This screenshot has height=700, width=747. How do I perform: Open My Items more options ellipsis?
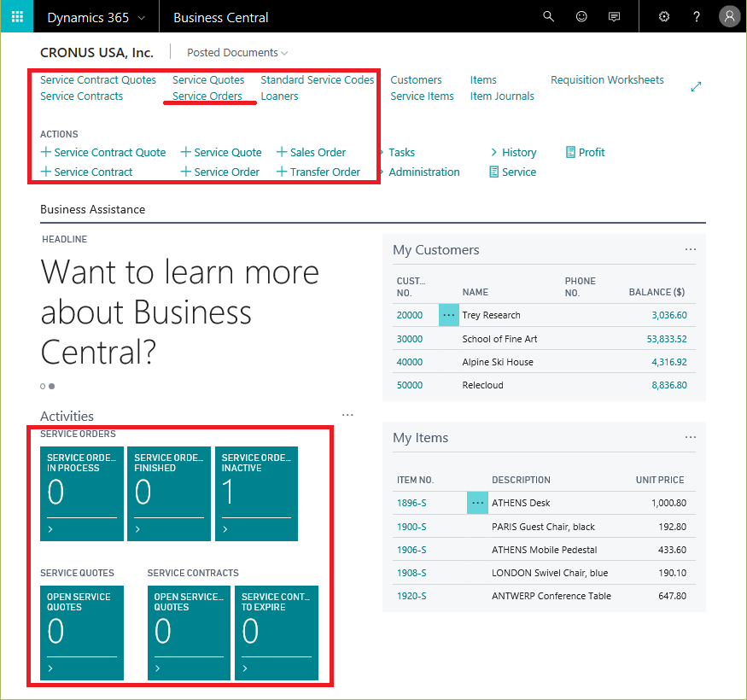coord(691,437)
